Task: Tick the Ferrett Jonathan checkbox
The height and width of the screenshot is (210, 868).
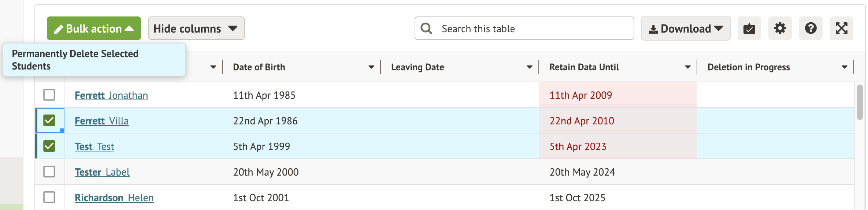Action: point(49,95)
